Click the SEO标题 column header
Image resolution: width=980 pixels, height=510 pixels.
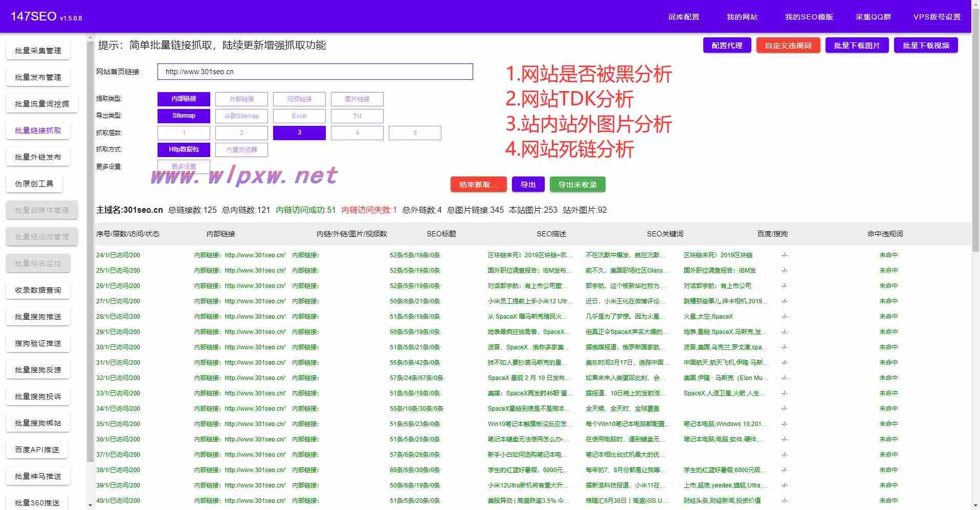441,234
